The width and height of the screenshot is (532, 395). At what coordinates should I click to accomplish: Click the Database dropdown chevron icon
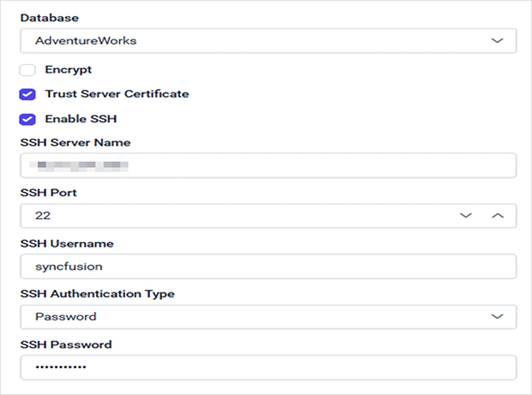tap(498, 41)
